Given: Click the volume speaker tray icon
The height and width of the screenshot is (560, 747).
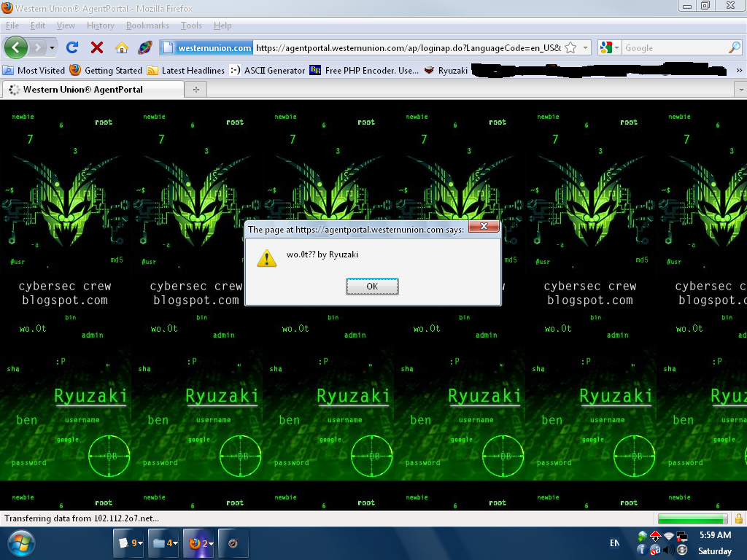Looking at the screenshot, I should pos(669,550).
